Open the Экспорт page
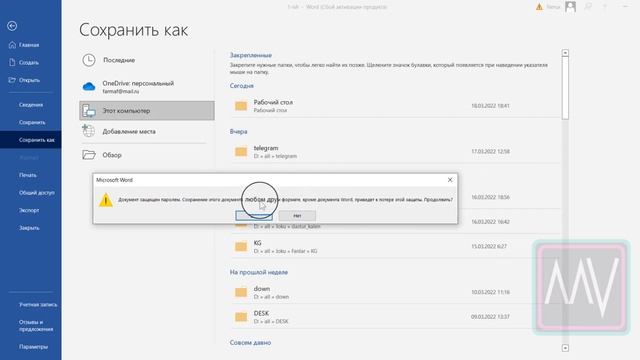The image size is (640, 360). (x=29, y=210)
